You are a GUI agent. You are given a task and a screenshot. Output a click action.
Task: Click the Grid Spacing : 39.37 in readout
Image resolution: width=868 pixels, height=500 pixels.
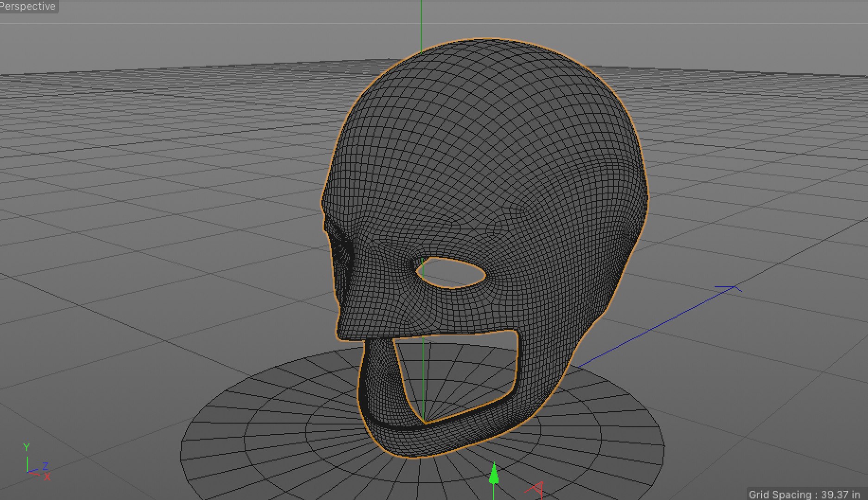[804, 494]
